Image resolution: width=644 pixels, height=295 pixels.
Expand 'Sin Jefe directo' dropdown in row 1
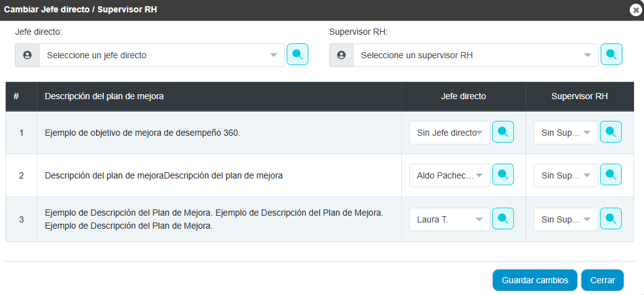[x=450, y=133]
